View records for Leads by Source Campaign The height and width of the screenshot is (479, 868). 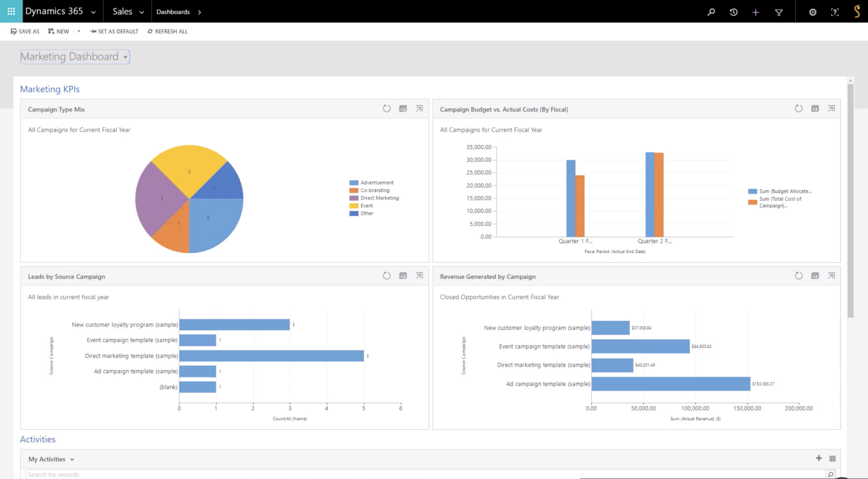[403, 276]
